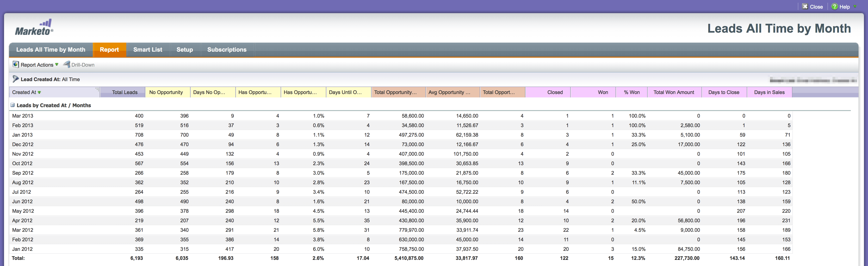Open the Report Actions dropdown arrow
The image size is (868, 266).
pyautogui.click(x=57, y=65)
